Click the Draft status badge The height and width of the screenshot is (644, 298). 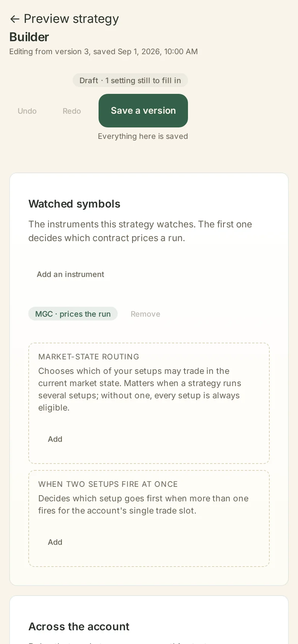click(x=130, y=80)
